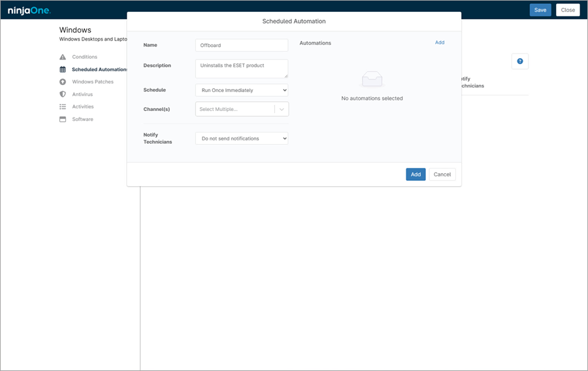Click into the Description text area
The image size is (588, 371).
[241, 69]
